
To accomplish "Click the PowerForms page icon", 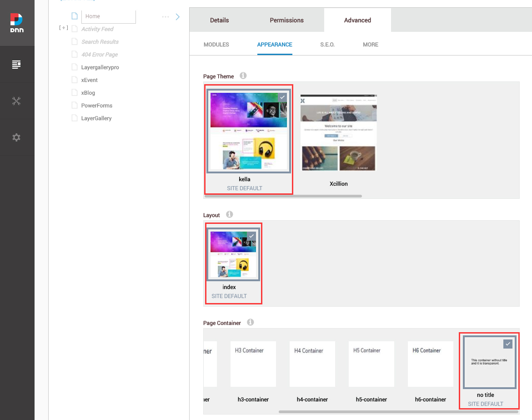I will click(75, 105).
